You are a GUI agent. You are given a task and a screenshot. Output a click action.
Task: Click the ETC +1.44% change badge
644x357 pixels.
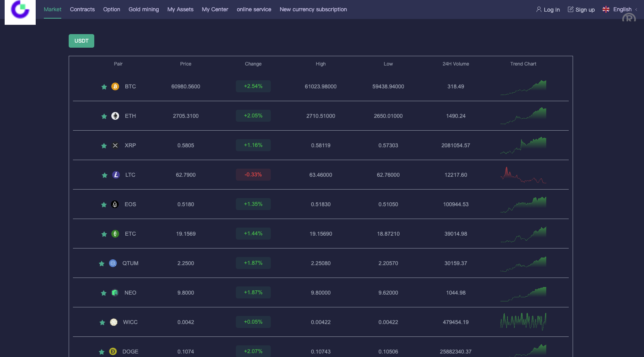253,233
